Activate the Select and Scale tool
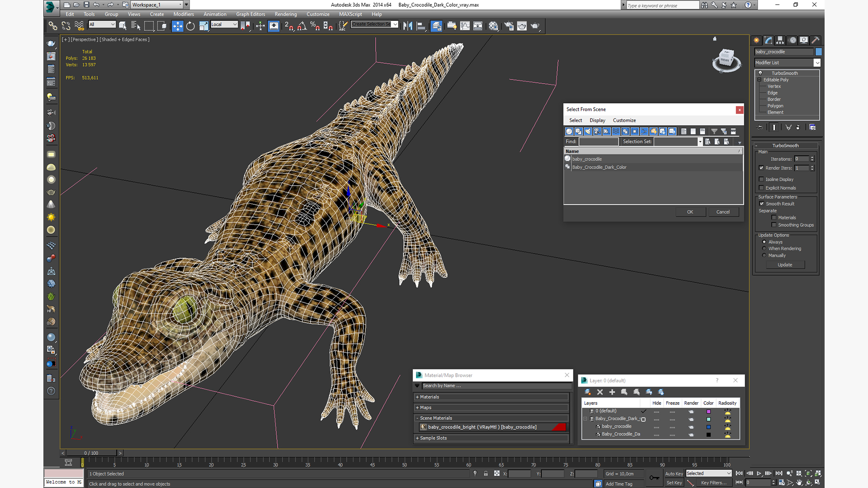Screen dimensions: 868x488 click(x=204, y=26)
